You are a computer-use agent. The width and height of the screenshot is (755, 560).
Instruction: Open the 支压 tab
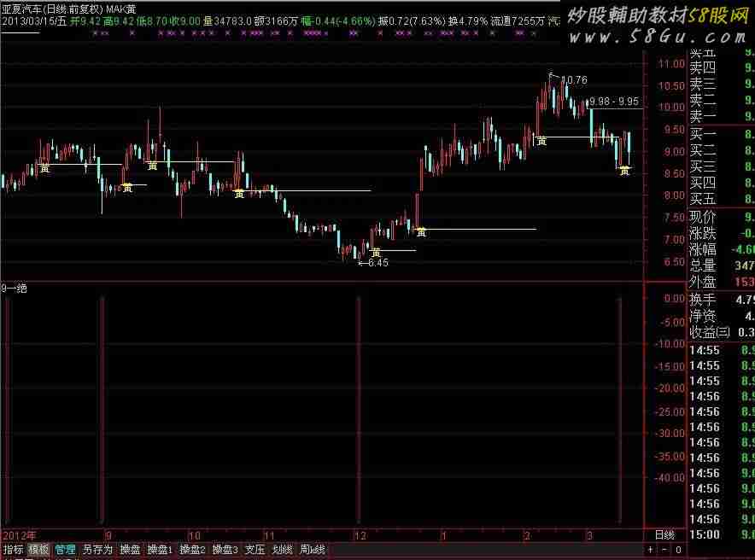tap(255, 550)
